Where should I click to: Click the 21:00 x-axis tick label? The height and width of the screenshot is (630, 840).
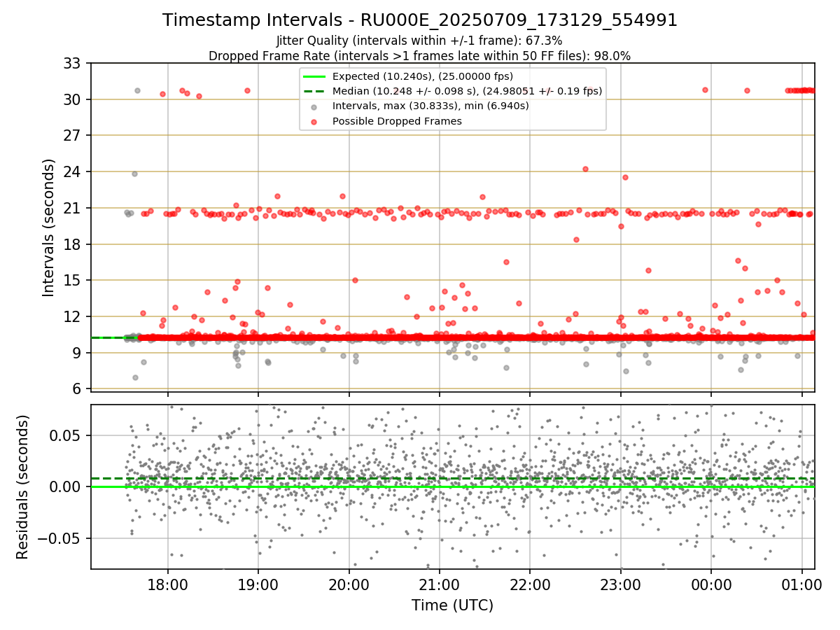[439, 585]
